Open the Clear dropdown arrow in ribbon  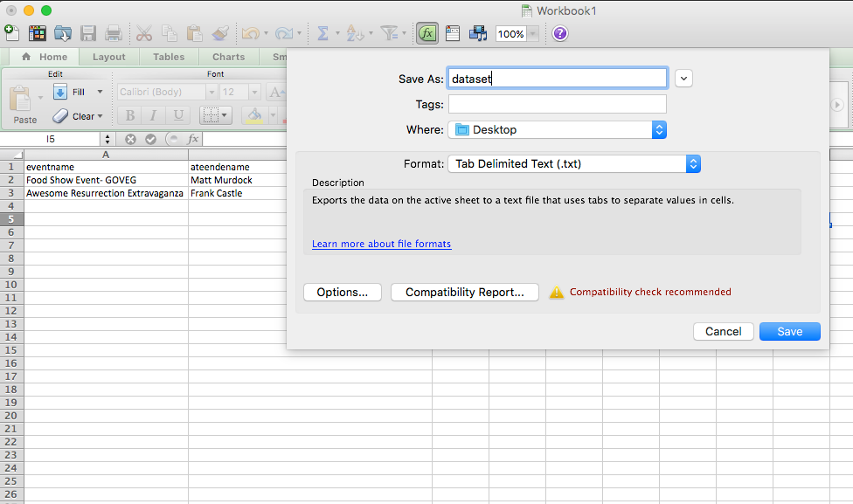(x=101, y=116)
